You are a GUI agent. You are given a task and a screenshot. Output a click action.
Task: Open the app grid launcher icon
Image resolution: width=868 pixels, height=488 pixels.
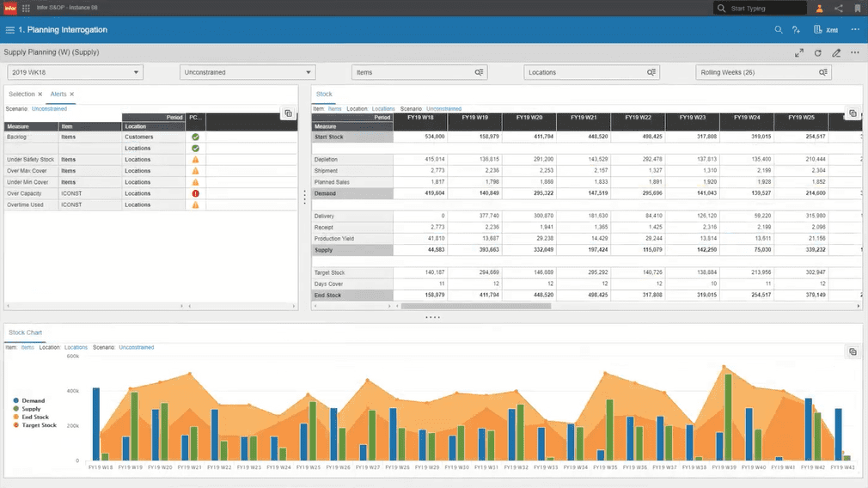pyautogui.click(x=26, y=9)
